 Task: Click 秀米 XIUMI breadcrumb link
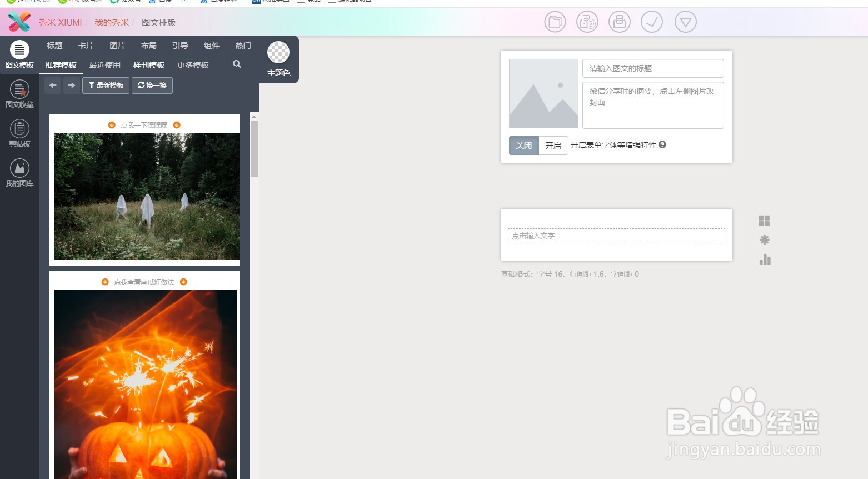pos(60,23)
